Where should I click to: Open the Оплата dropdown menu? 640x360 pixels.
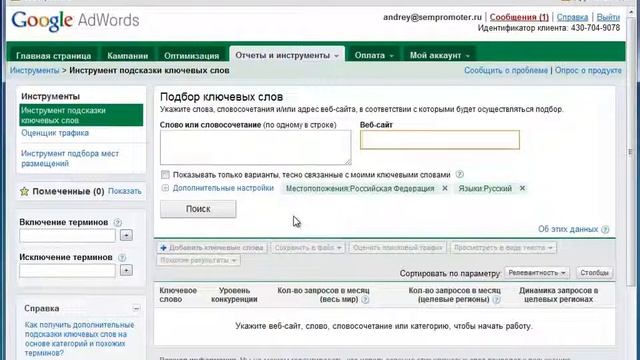pos(374,55)
